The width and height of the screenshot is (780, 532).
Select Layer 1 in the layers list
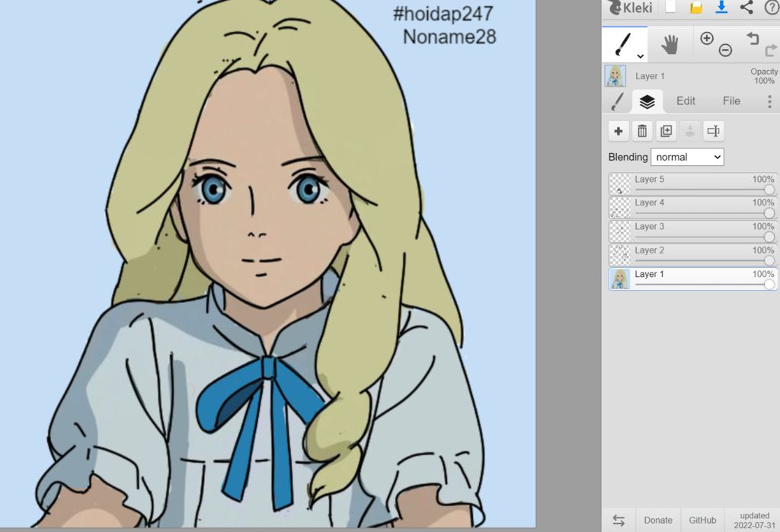[x=693, y=279]
